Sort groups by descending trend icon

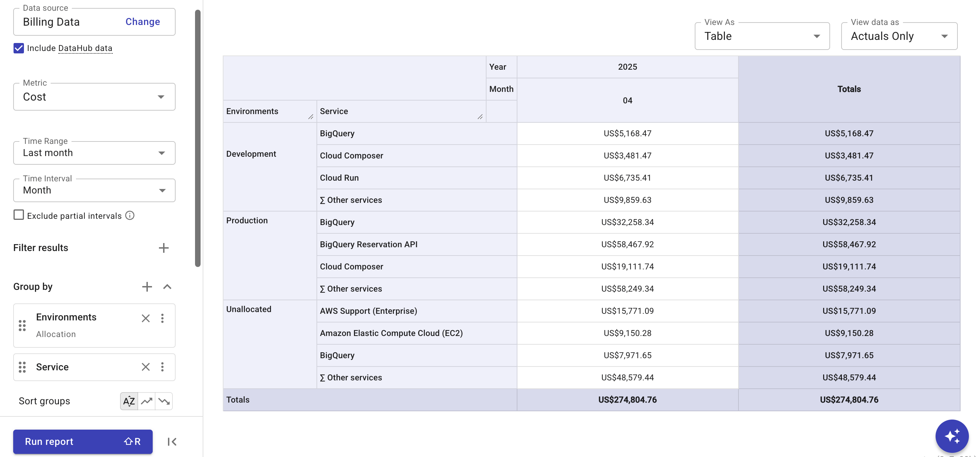click(x=164, y=401)
